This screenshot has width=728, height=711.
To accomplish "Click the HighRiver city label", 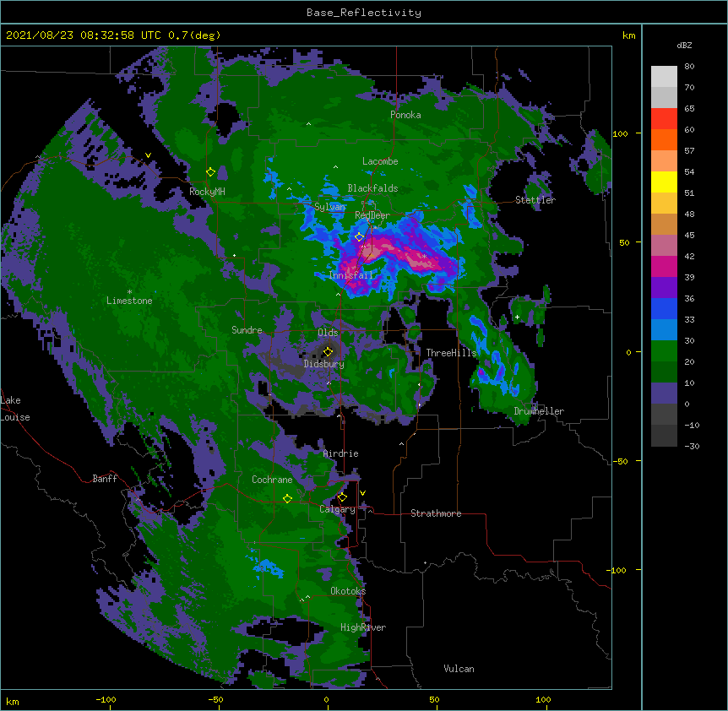I will (363, 627).
